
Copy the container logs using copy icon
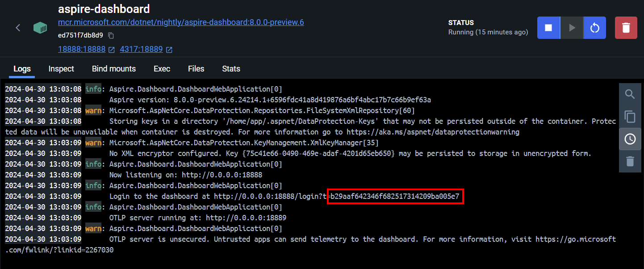pyautogui.click(x=630, y=117)
